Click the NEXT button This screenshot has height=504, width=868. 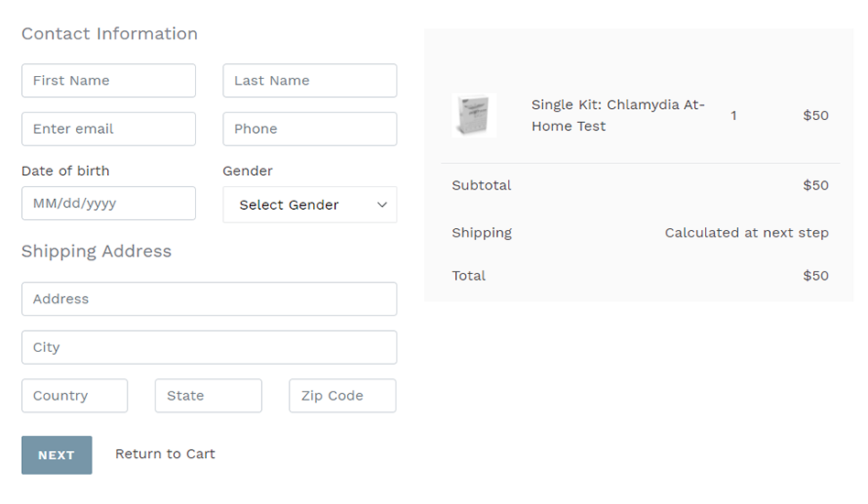[x=57, y=455]
